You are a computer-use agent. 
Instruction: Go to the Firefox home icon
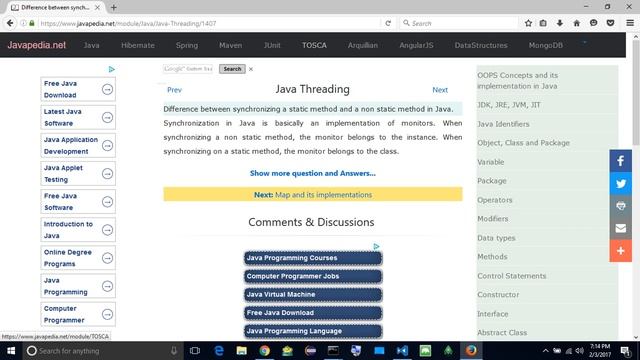click(576, 23)
